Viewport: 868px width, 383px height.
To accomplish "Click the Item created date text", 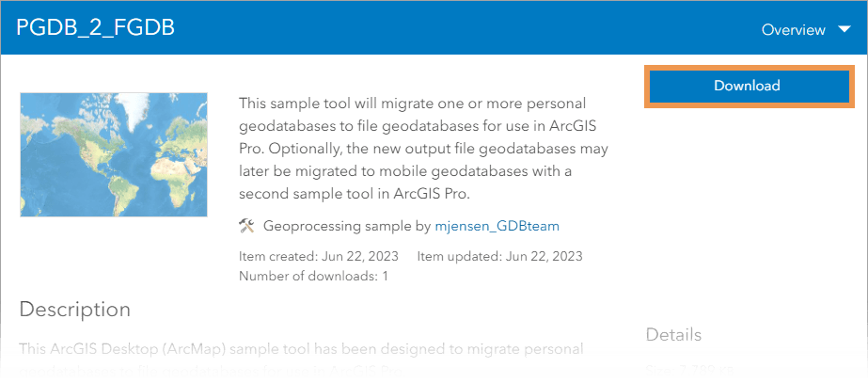I will coord(319,256).
